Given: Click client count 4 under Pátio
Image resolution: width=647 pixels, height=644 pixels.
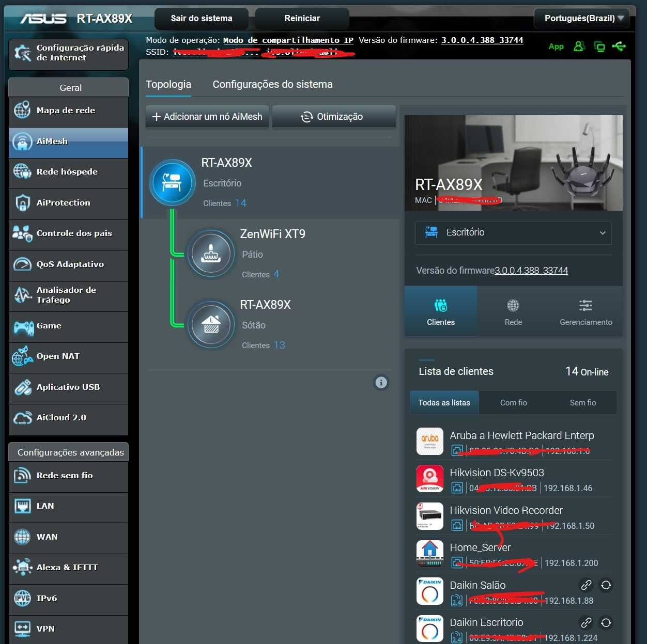Looking at the screenshot, I should [276, 274].
